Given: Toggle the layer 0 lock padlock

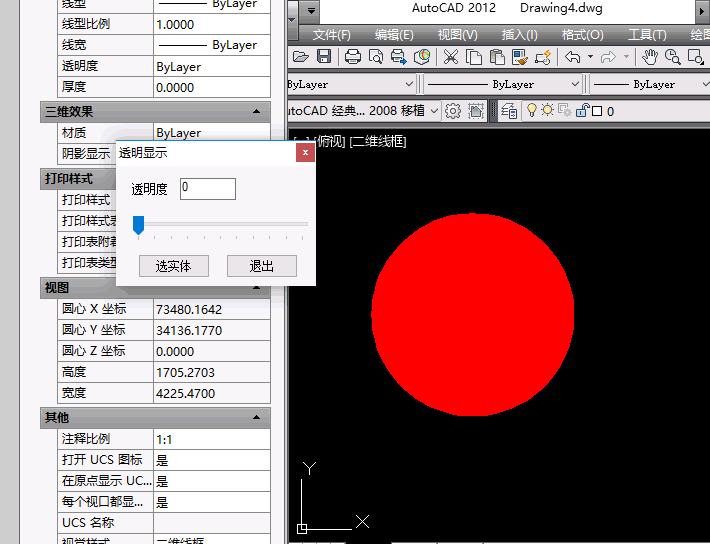Looking at the screenshot, I should tap(581, 110).
